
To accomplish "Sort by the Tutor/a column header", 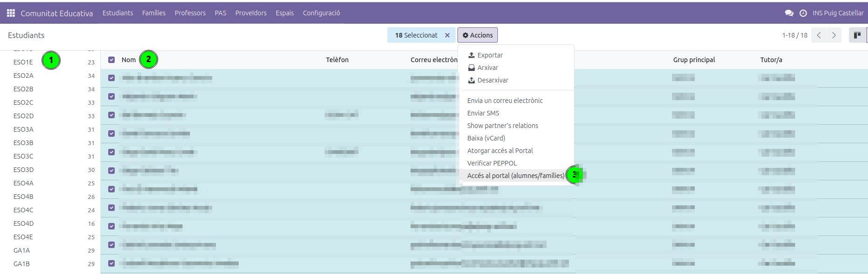I will click(771, 60).
